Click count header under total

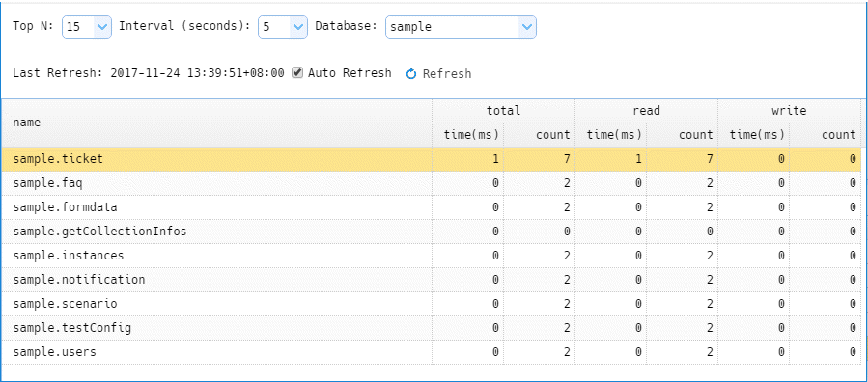coord(539,134)
